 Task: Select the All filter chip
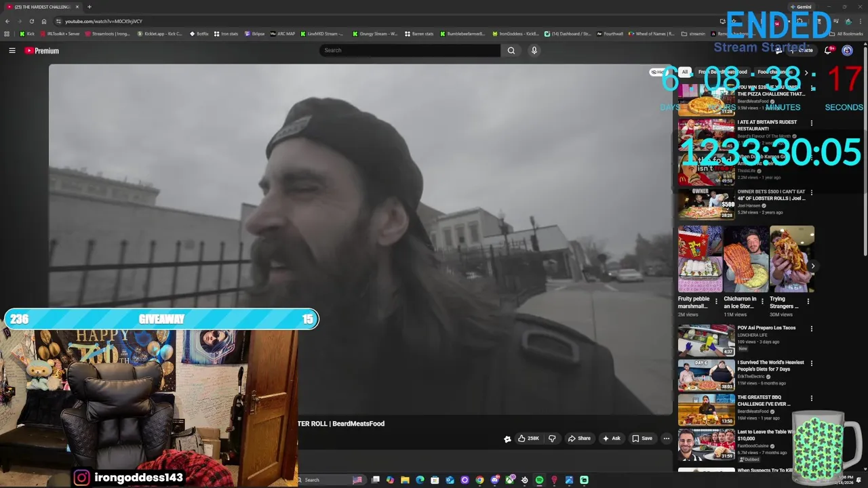pos(685,72)
